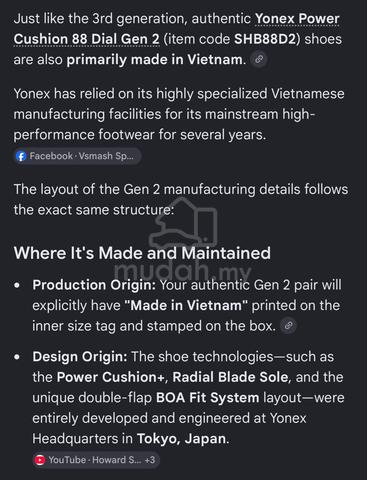The image size is (367, 480).
Task: Click the Facebook logo icon
Action: coord(21,156)
